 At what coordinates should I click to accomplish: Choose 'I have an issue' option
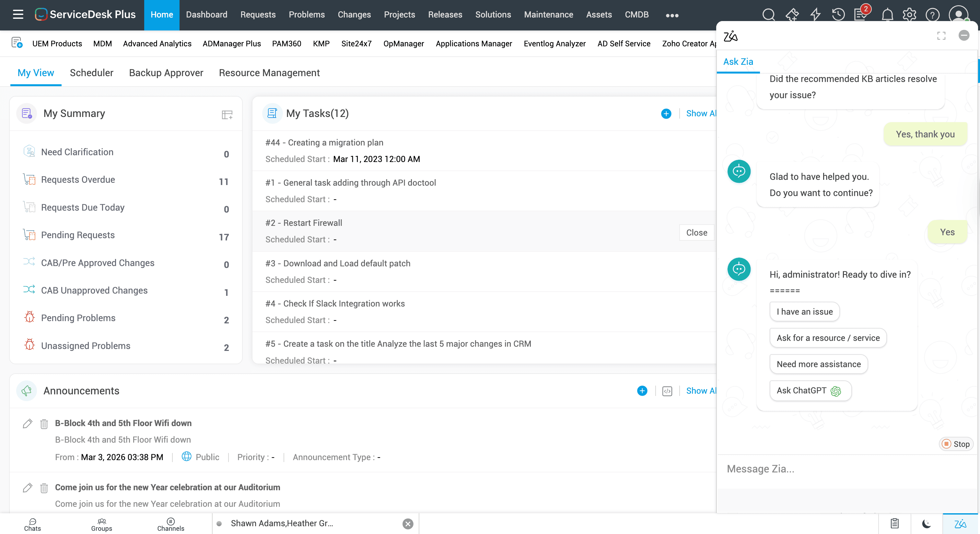[804, 311]
